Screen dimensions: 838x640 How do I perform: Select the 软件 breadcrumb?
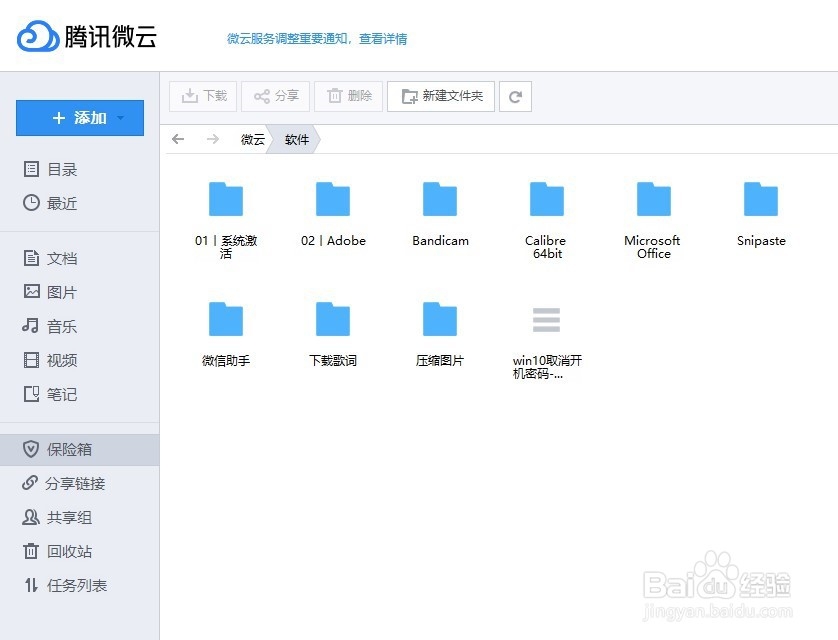tap(296, 139)
